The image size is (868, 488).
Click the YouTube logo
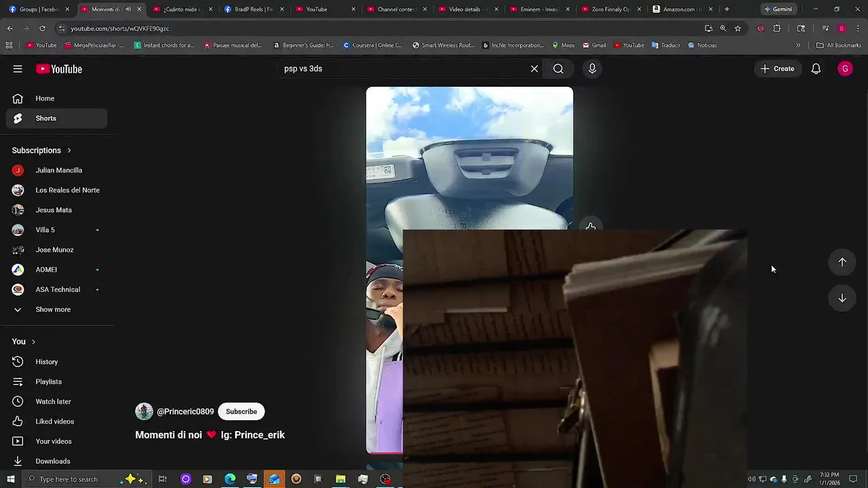point(59,68)
